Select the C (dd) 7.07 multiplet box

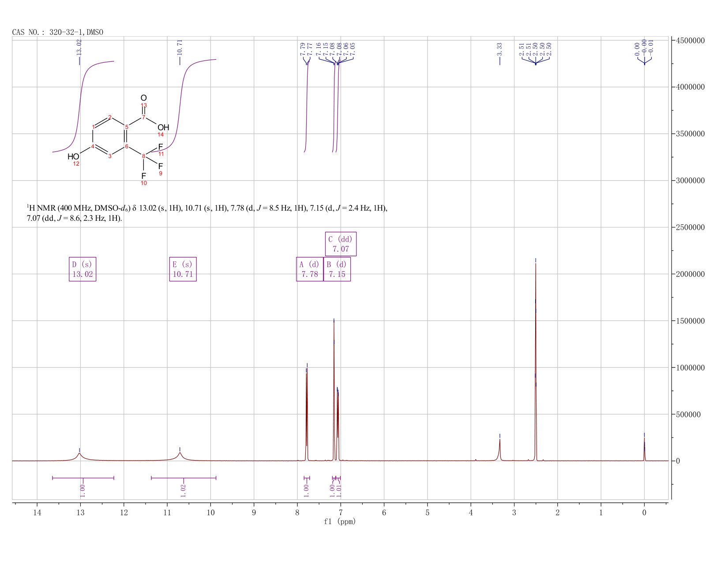coord(341,244)
